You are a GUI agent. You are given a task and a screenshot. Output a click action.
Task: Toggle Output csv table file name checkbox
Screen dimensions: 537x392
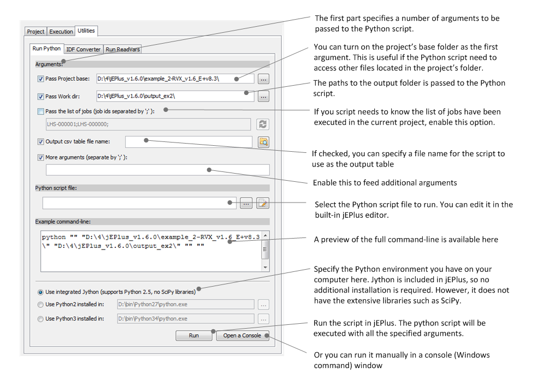click(41, 141)
